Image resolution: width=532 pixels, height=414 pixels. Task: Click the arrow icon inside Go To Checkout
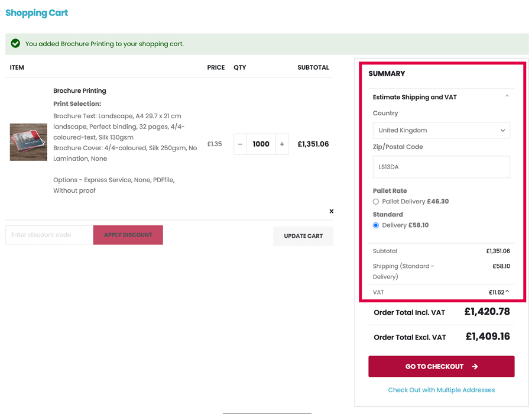(x=475, y=367)
